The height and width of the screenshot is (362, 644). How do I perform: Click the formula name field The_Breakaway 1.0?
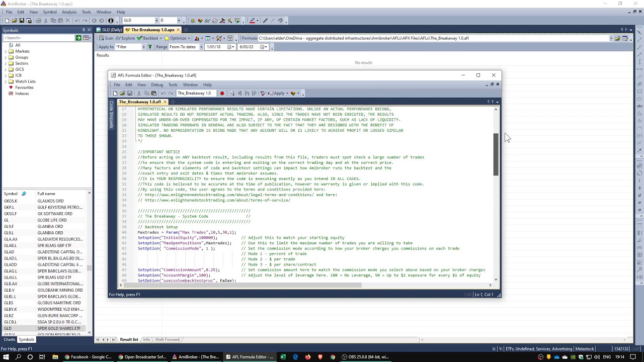pyautogui.click(x=196, y=94)
